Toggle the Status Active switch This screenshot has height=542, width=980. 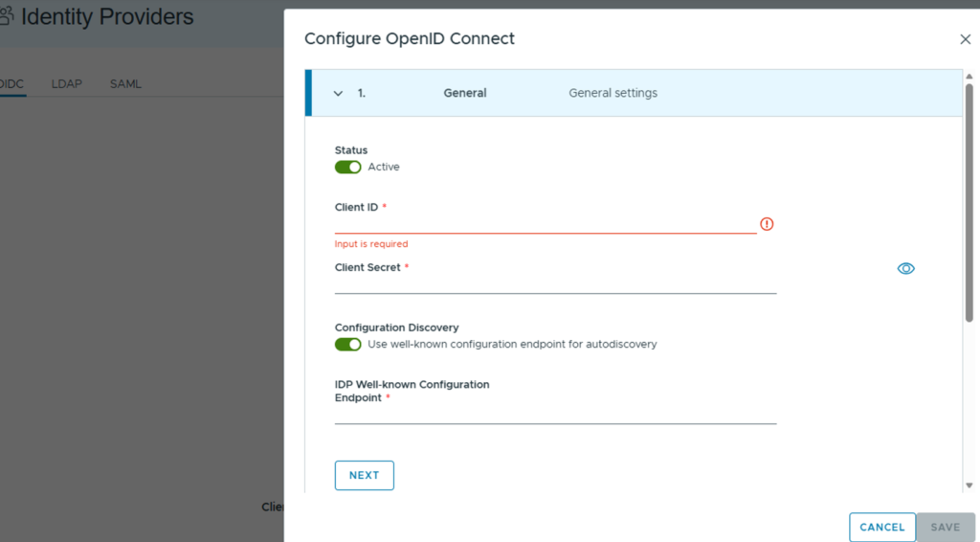347,167
